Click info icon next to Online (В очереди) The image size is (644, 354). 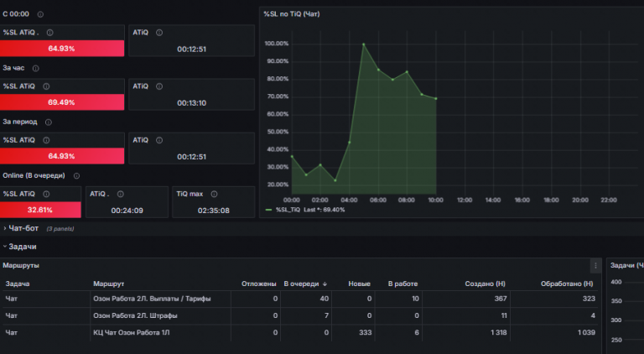coord(76,176)
